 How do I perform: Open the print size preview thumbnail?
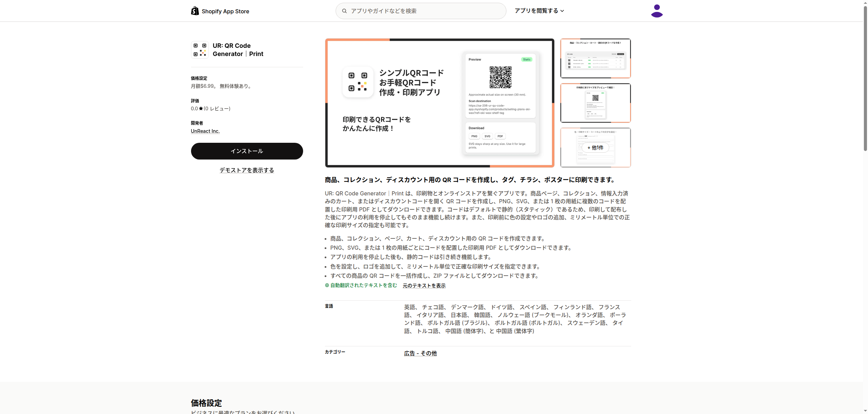coord(595,103)
